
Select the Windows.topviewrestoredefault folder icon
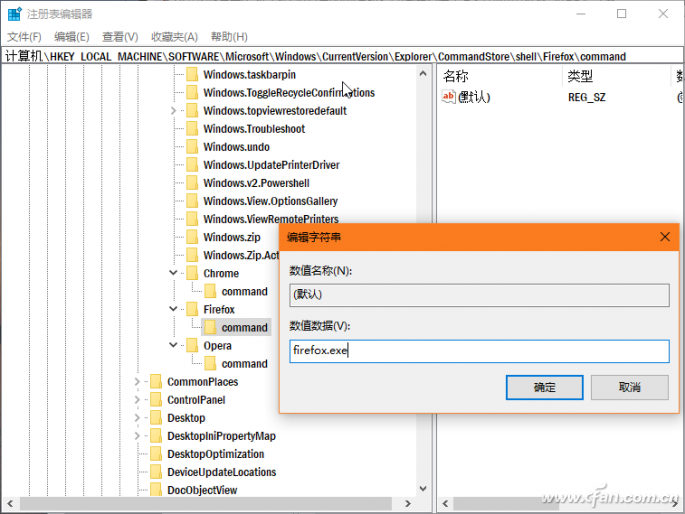click(x=192, y=111)
